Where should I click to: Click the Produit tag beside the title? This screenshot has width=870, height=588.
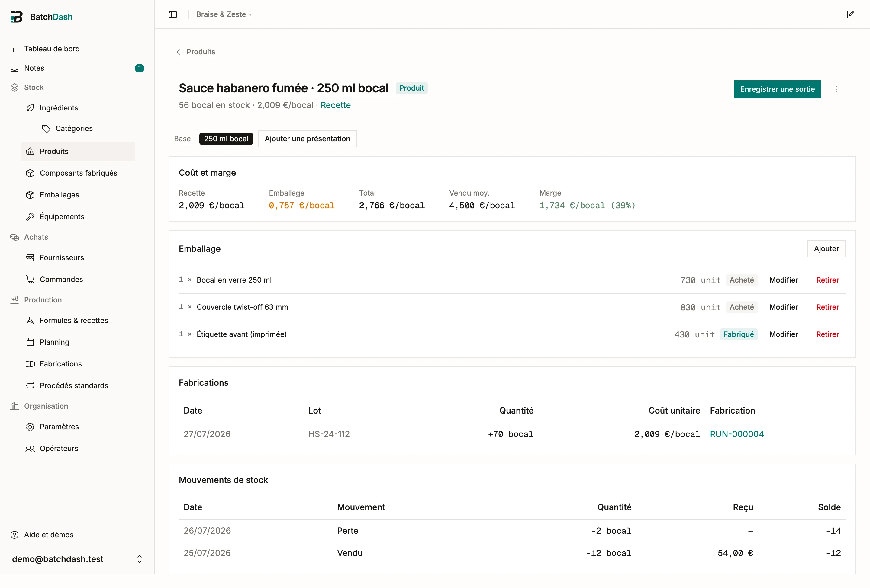coord(411,88)
